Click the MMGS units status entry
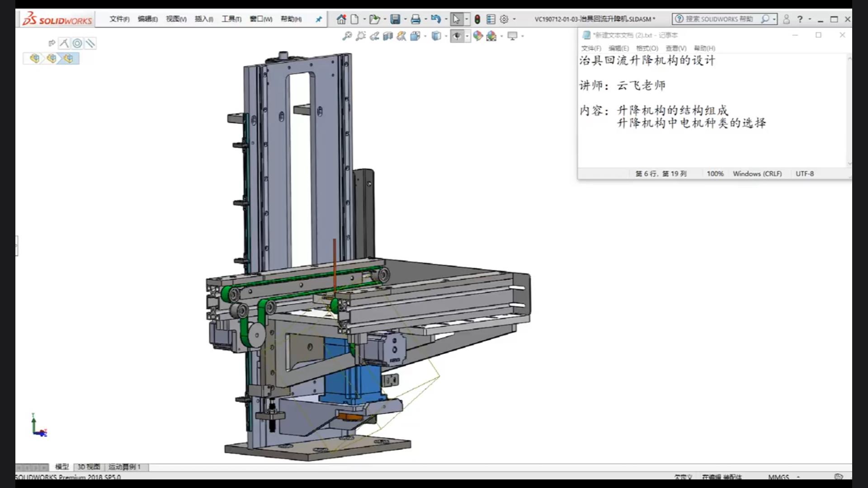 778,477
